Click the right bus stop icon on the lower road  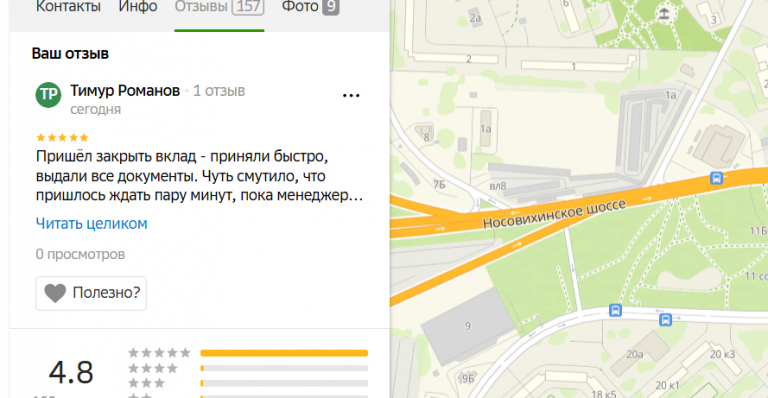click(665, 320)
